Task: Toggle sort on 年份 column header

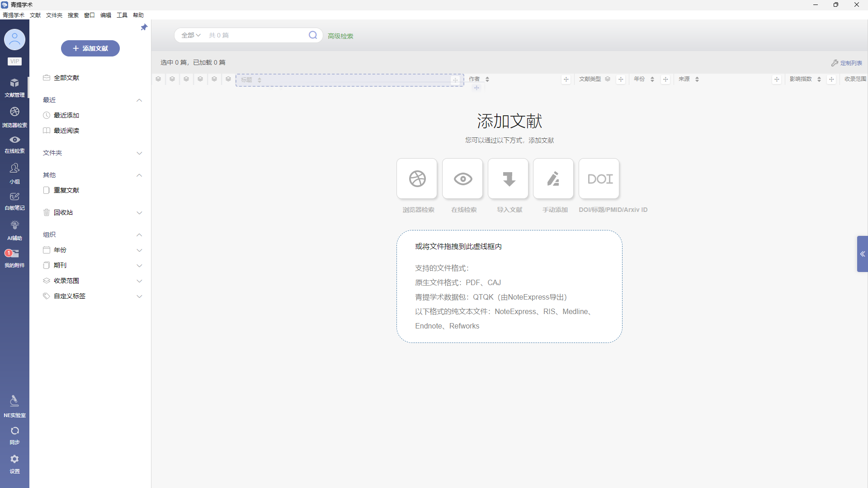Action: point(652,79)
